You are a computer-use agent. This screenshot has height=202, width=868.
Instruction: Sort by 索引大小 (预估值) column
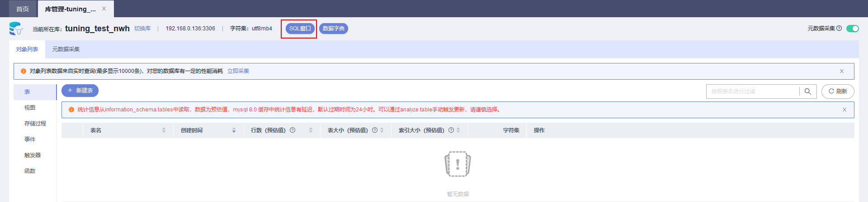[458, 130]
